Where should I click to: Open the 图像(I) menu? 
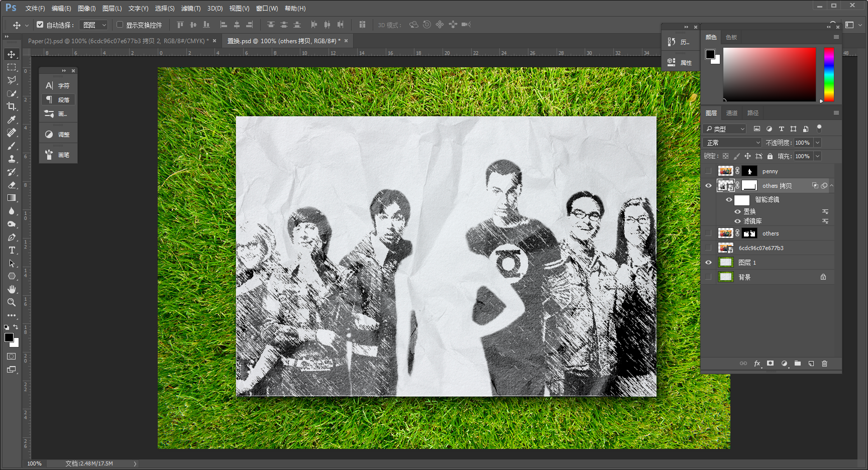tap(86, 9)
